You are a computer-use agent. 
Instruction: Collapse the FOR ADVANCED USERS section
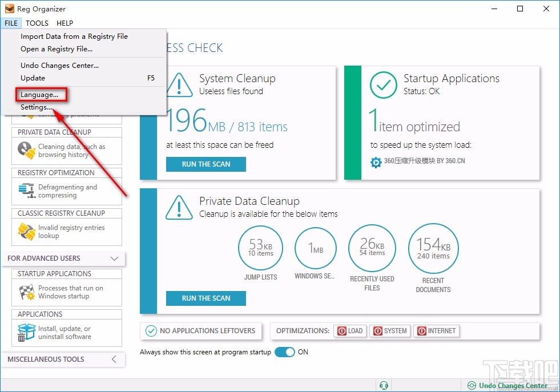(114, 258)
